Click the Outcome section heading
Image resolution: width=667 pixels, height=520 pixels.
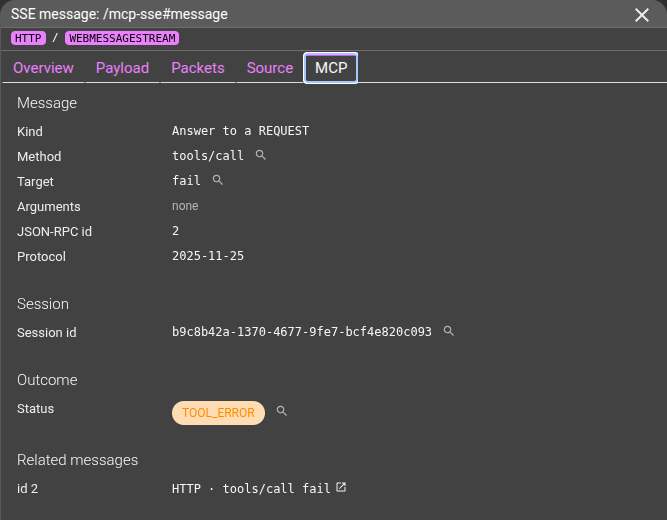47,380
